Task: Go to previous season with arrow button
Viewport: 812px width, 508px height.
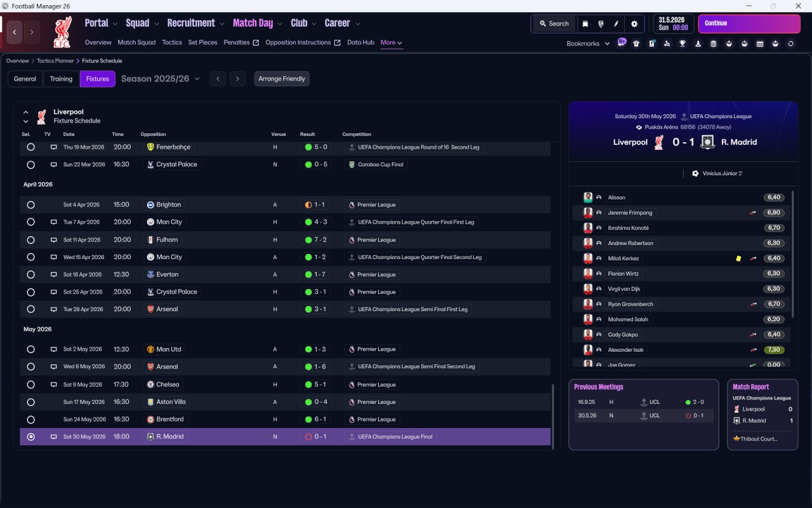Action: [218, 79]
